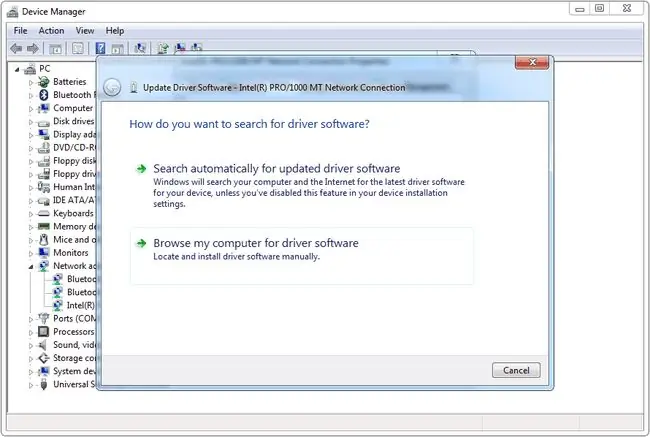Expand the Ports (COM) category arrow
This screenshot has width=650, height=437.
pyautogui.click(x=31, y=319)
